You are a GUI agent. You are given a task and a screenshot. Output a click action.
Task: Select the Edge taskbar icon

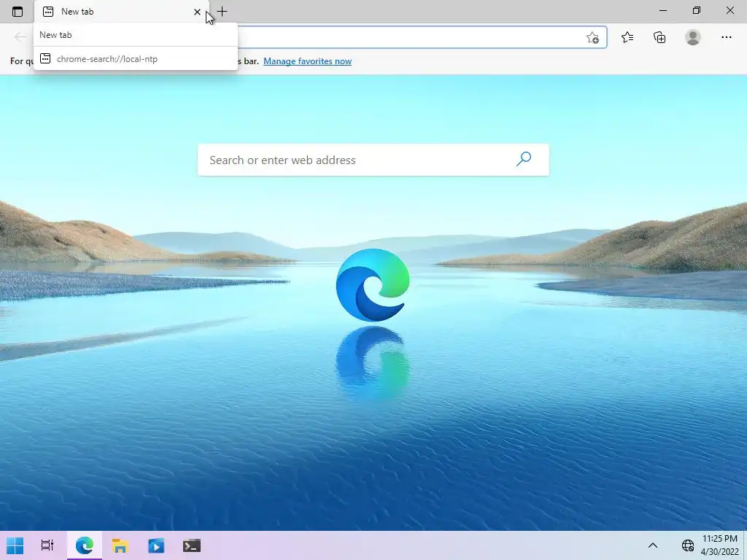pos(85,545)
